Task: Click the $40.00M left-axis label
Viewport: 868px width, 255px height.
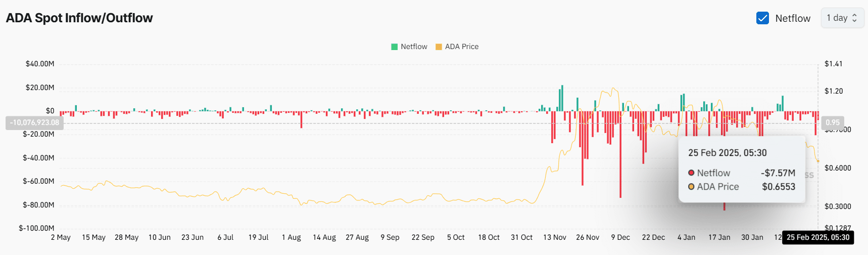Action: [40, 64]
